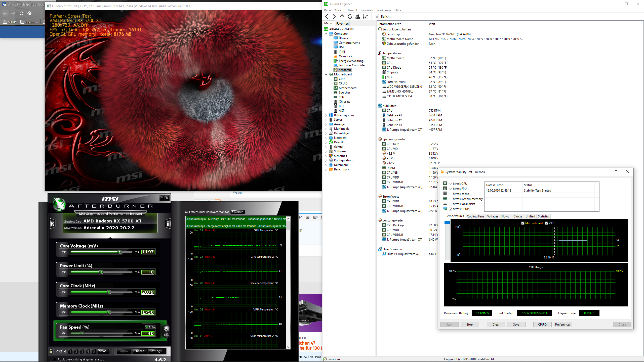Click Settings button in Afterburner
644x362 pixels.
click(155, 351)
